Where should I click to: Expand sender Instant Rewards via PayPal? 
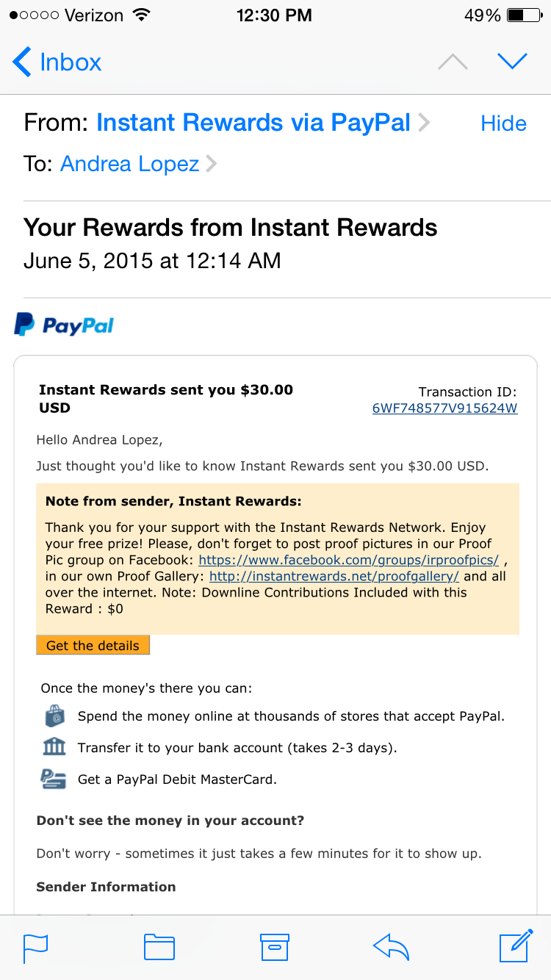(x=253, y=123)
